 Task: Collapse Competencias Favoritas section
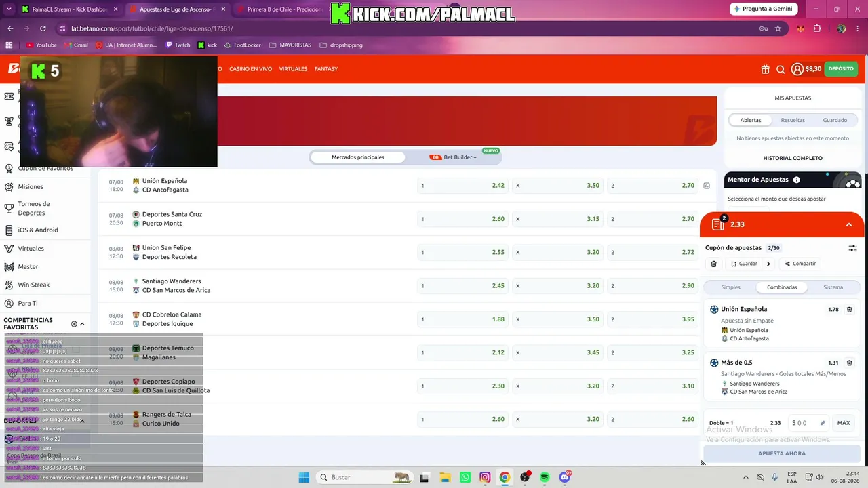click(x=83, y=324)
